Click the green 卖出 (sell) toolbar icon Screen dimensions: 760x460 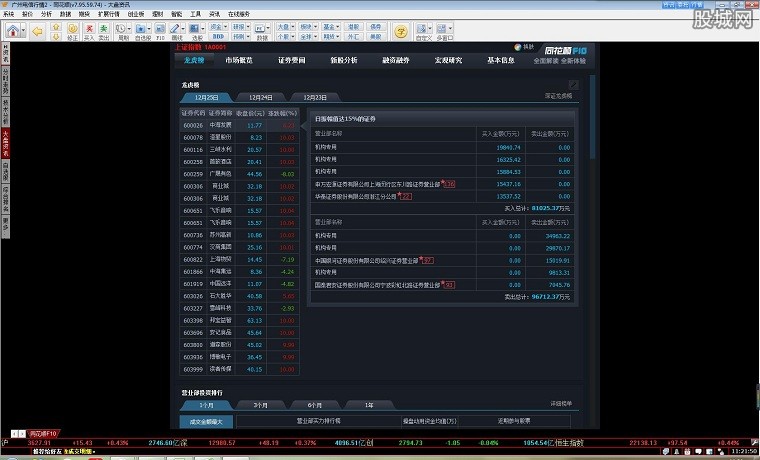click(x=105, y=31)
